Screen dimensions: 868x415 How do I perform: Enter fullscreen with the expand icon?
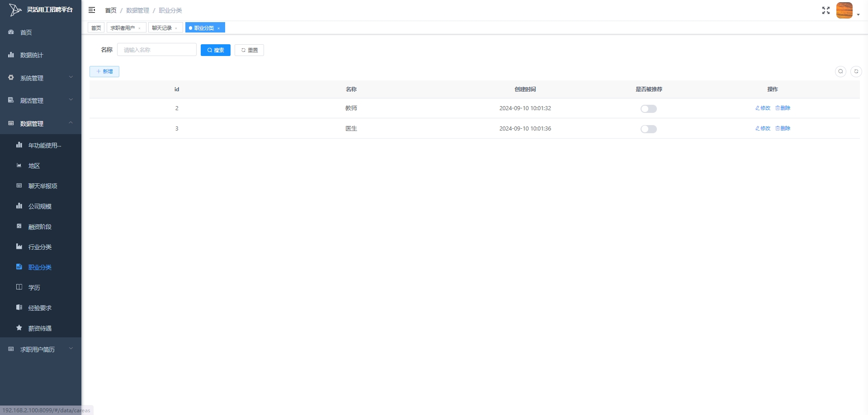tap(826, 10)
